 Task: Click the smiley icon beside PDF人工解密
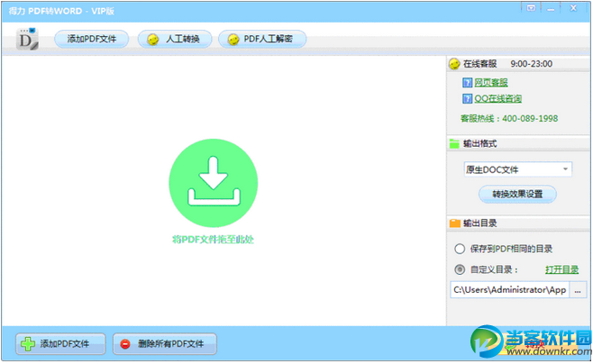(233, 40)
